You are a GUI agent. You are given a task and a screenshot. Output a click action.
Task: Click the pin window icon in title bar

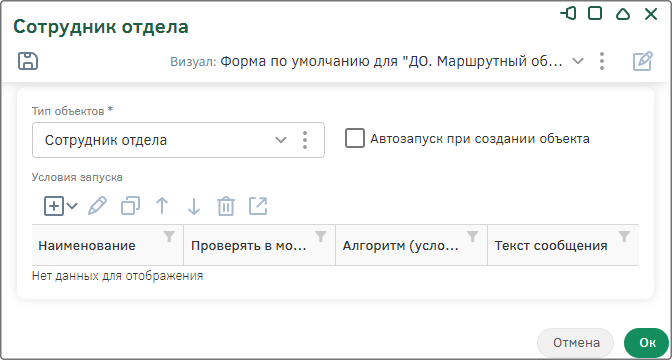click(568, 14)
